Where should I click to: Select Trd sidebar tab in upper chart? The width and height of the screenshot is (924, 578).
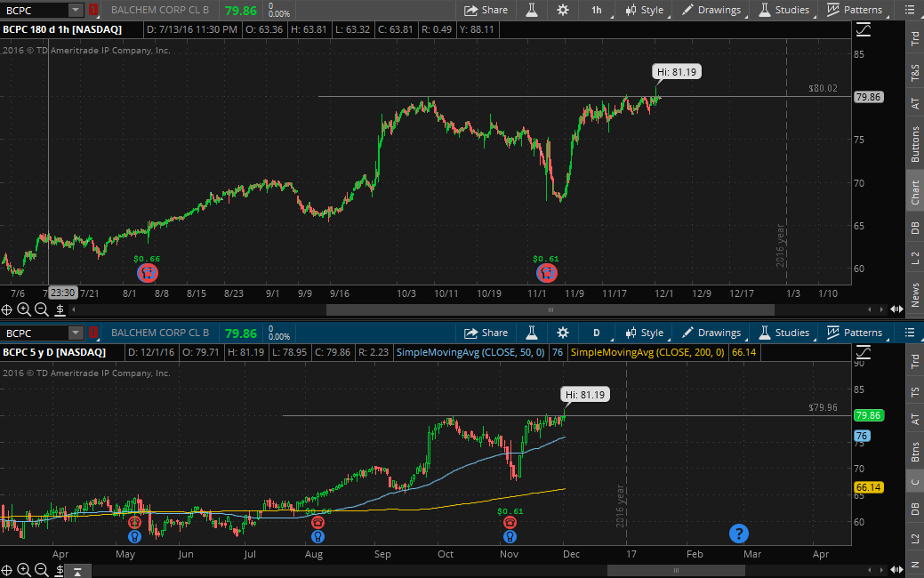914,37
